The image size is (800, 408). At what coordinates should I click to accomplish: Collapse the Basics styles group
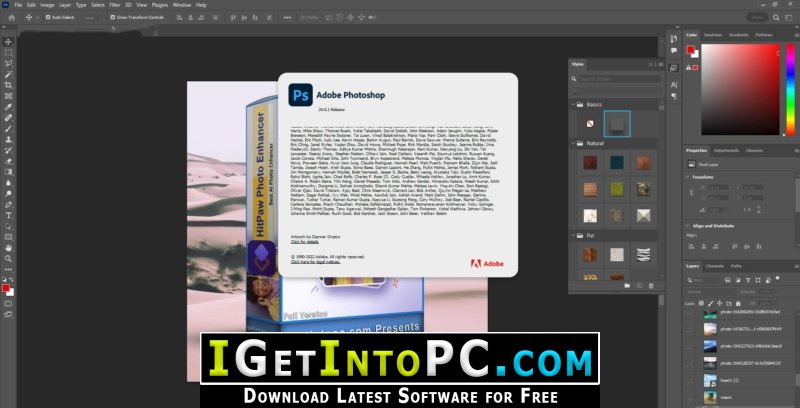coord(575,104)
